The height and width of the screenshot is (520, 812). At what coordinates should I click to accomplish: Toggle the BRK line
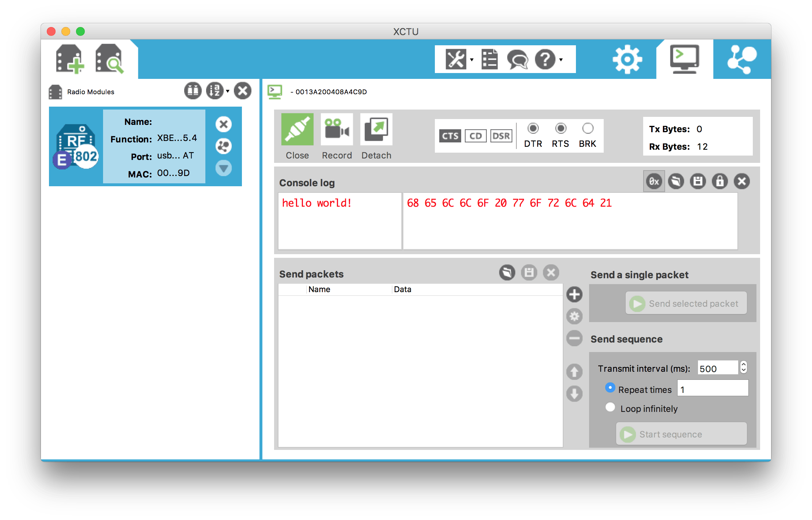coord(588,129)
